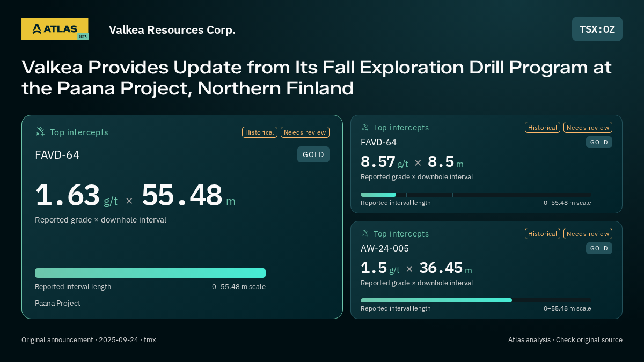Click the 0–55.48 m scale label in the AW-24-005 card
This screenshot has width=644, height=362.
coord(567,308)
